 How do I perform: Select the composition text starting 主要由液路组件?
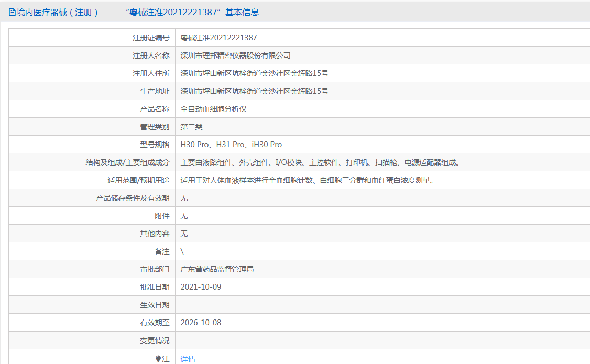[x=321, y=162]
